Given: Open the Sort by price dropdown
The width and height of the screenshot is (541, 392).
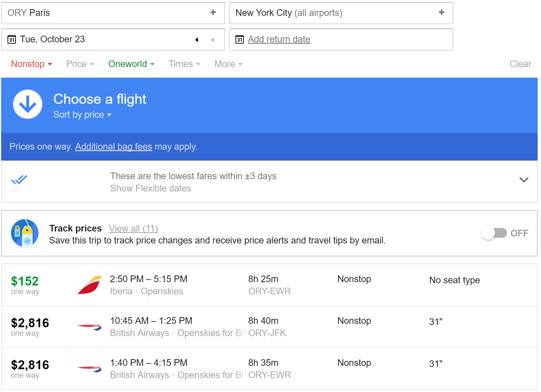Looking at the screenshot, I should pos(82,115).
